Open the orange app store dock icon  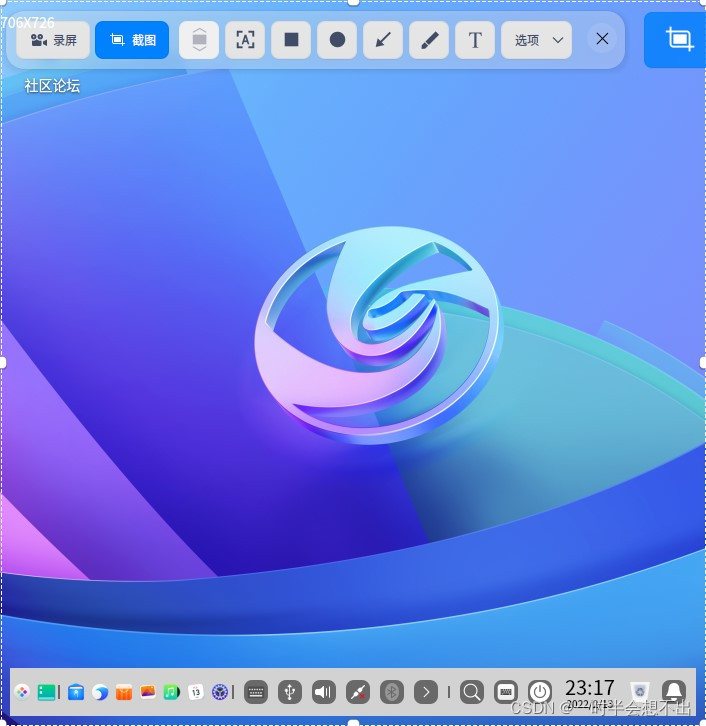tap(124, 692)
